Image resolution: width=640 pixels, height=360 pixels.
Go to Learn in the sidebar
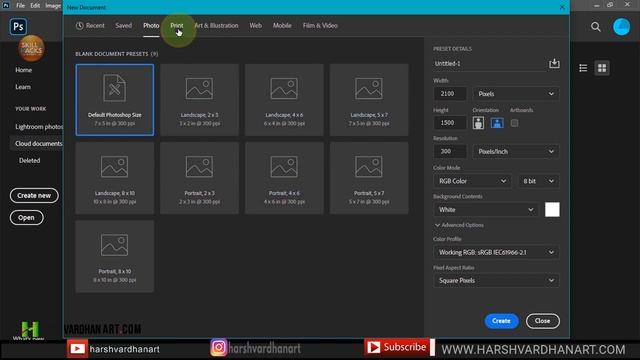23,87
